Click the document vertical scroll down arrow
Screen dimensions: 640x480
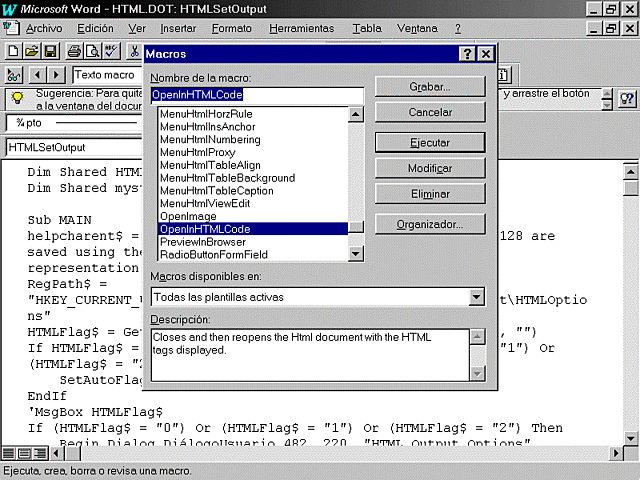coord(631,438)
